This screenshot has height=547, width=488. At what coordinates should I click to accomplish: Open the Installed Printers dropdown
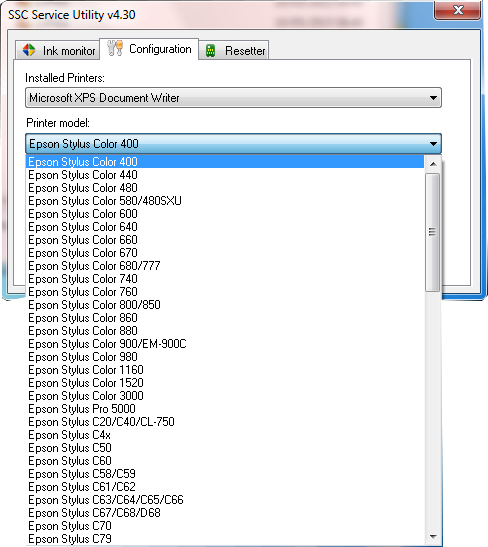(233, 98)
